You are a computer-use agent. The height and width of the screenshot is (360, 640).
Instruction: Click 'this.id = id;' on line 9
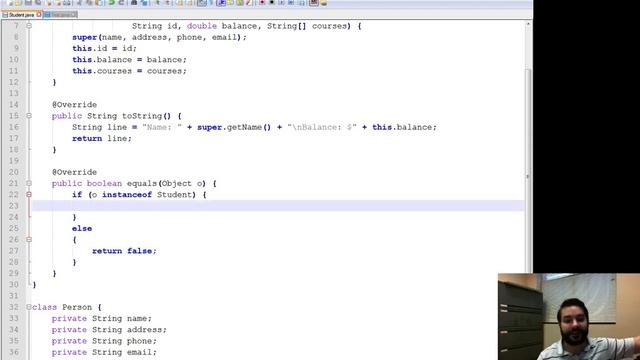[x=104, y=48]
